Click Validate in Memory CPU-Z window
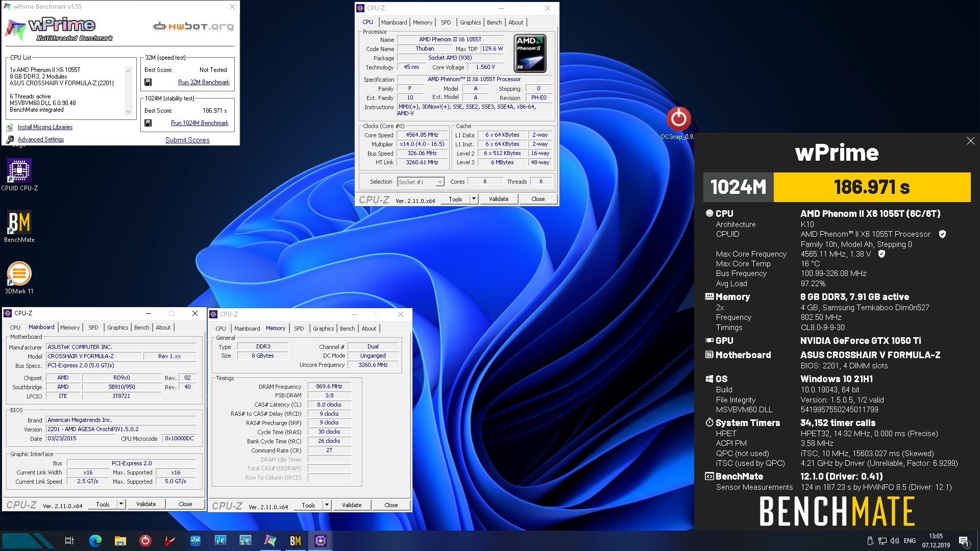Image resolution: width=980 pixels, height=551 pixels. pyautogui.click(x=352, y=505)
